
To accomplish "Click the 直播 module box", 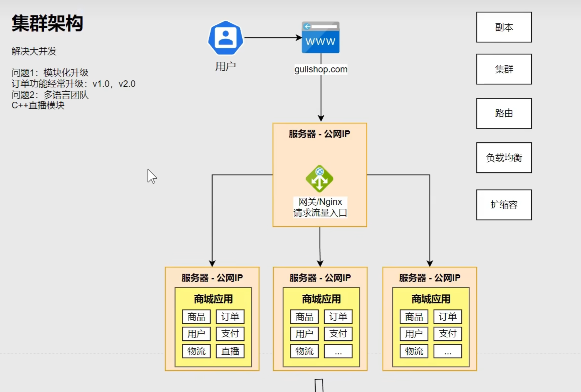I will [230, 351].
